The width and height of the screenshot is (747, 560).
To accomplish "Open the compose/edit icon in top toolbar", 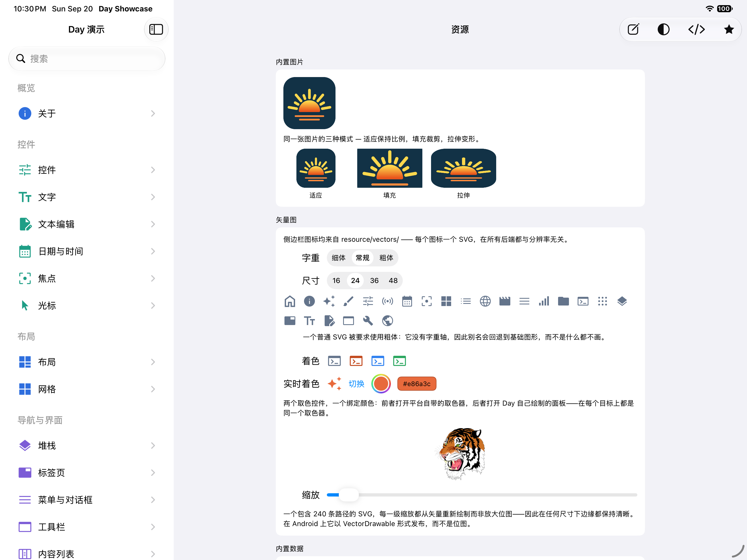I will click(633, 29).
